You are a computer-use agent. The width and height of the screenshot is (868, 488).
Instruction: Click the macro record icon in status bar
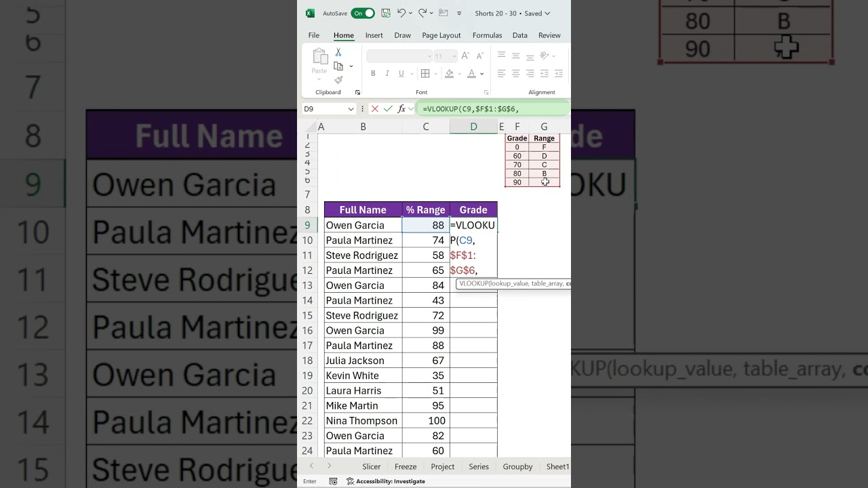click(333, 481)
